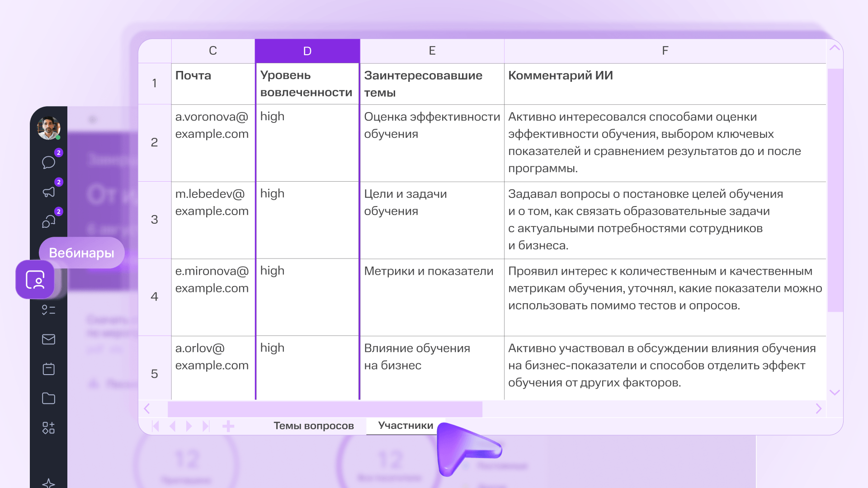Switch to the Темы вопросов sheet tab
Viewport: 868px width, 488px height.
[314, 426]
